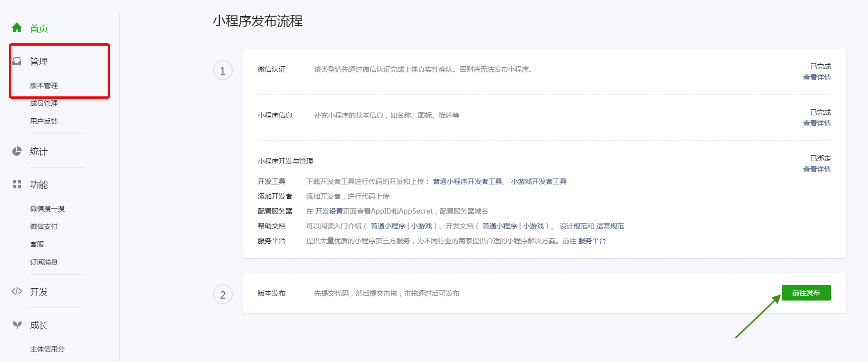Click the step 2 circle number
868x362 pixels.
coord(223,295)
